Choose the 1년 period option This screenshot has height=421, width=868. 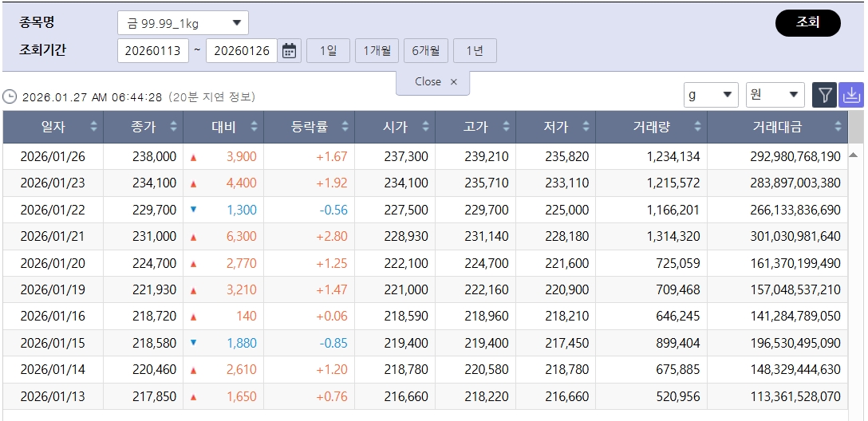pos(475,51)
